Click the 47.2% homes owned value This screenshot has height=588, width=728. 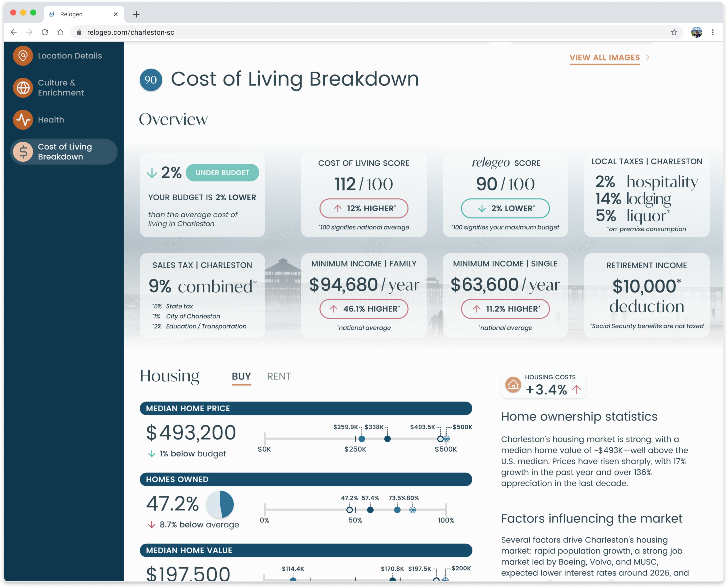(x=173, y=504)
